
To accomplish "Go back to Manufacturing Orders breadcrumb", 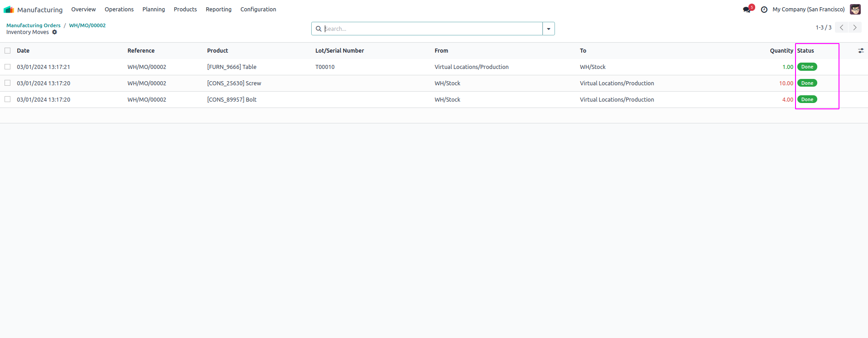I will 34,25.
